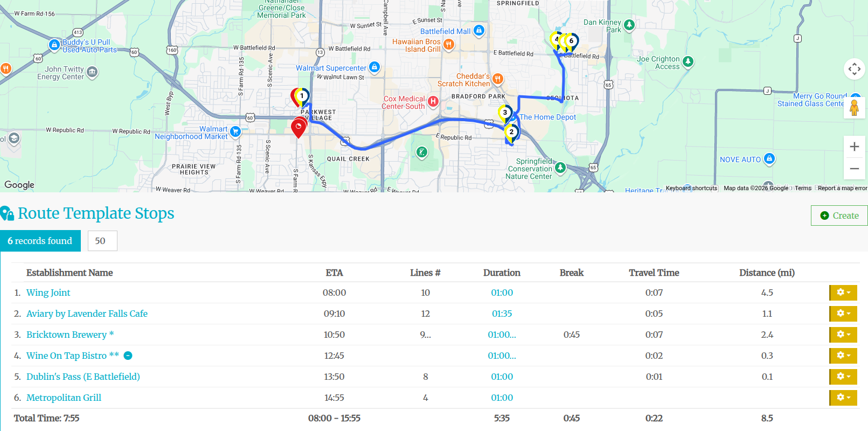Select Walmart Neighborhood Market cart icon
This screenshot has height=431, width=868.
[x=235, y=131]
